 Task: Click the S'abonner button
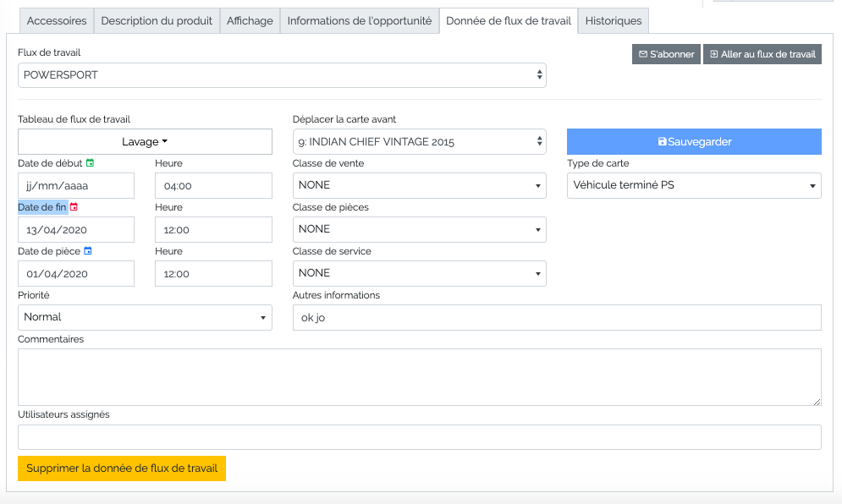666,54
